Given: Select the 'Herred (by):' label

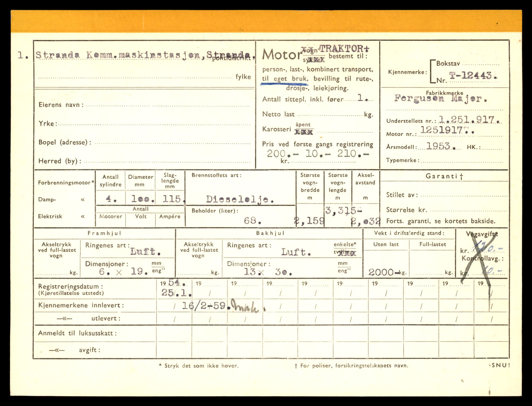Looking at the screenshot, I should point(60,161).
